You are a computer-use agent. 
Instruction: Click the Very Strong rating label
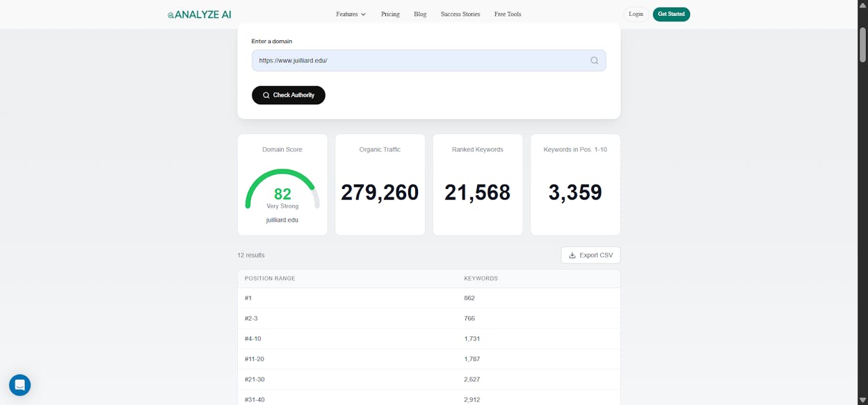point(282,206)
